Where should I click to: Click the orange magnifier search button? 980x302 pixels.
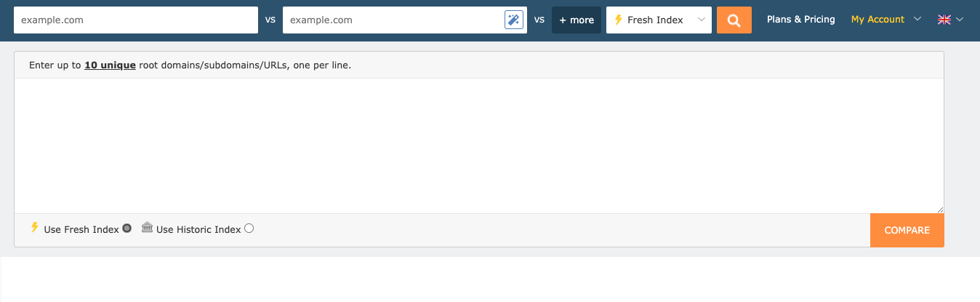[734, 20]
